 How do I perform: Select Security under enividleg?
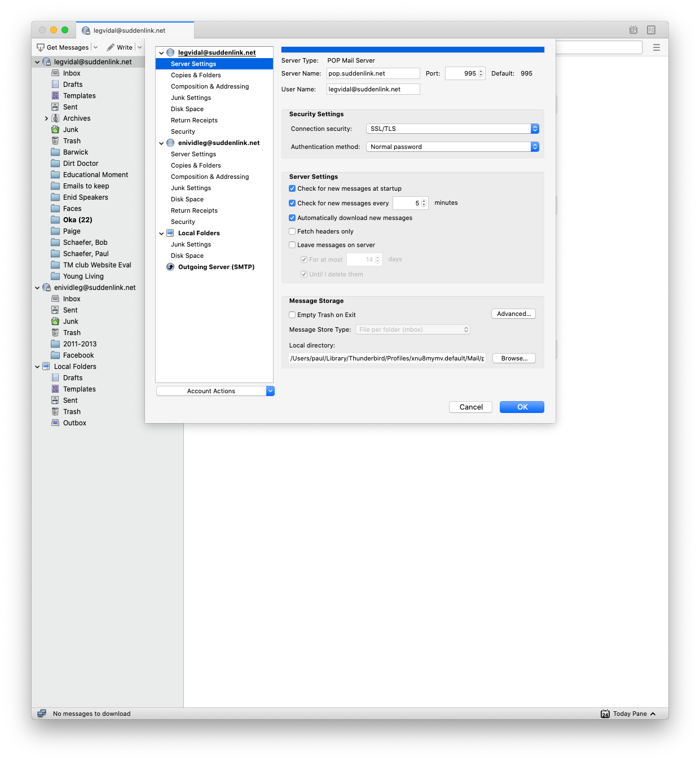[183, 222]
